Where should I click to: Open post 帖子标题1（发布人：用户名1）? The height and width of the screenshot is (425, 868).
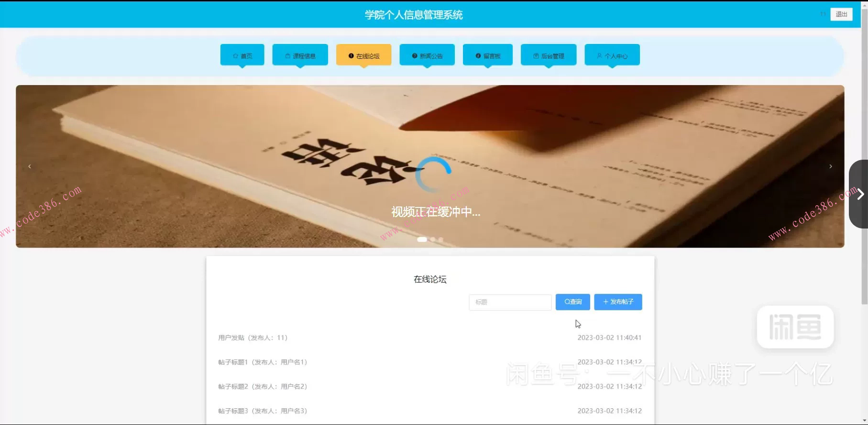tap(263, 362)
